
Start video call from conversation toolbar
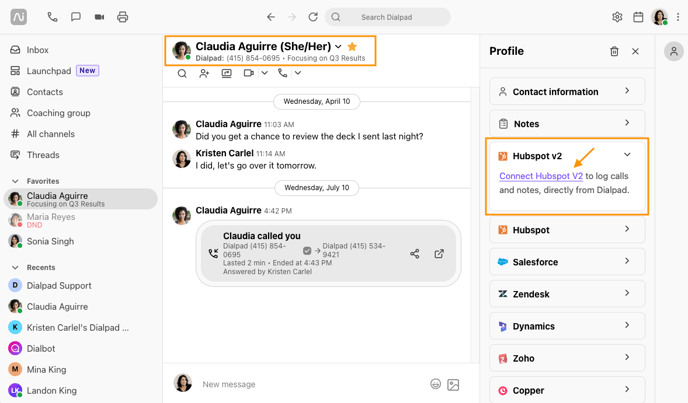point(249,73)
